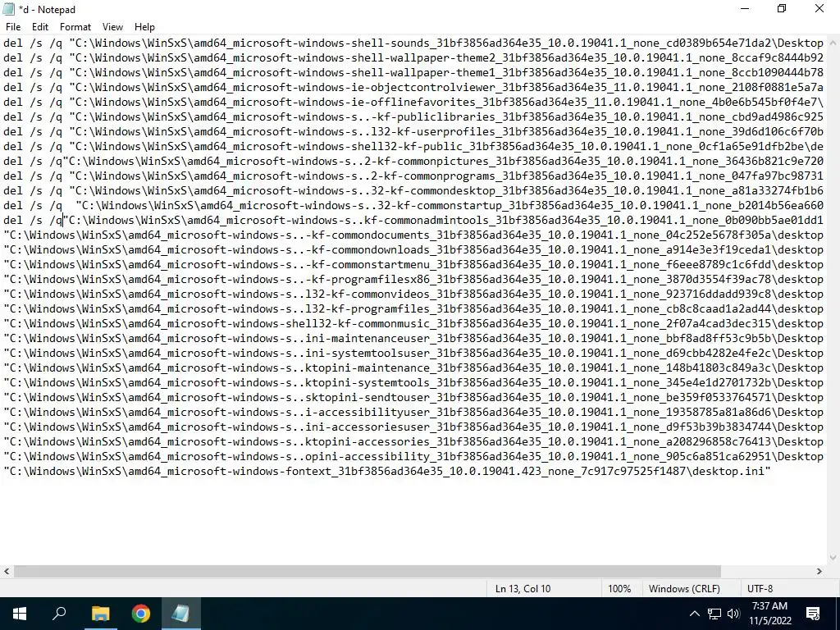Click the line containing kf-commonpictures
The height and width of the screenshot is (630, 840).
point(413,162)
